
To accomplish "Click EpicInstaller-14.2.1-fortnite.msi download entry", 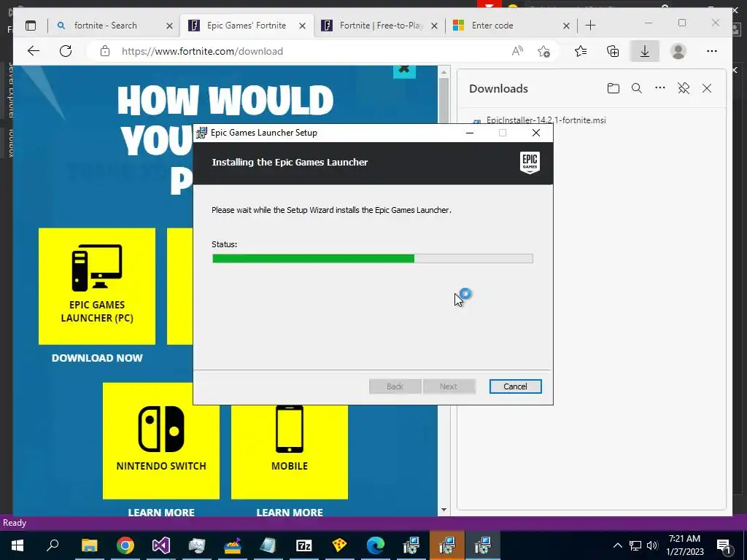I will tap(546, 120).
